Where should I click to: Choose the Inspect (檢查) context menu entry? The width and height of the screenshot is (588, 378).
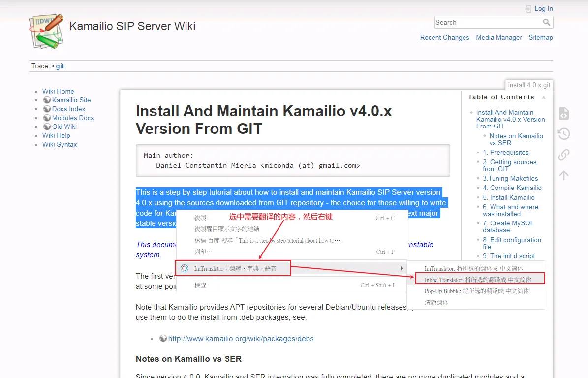(x=292, y=285)
